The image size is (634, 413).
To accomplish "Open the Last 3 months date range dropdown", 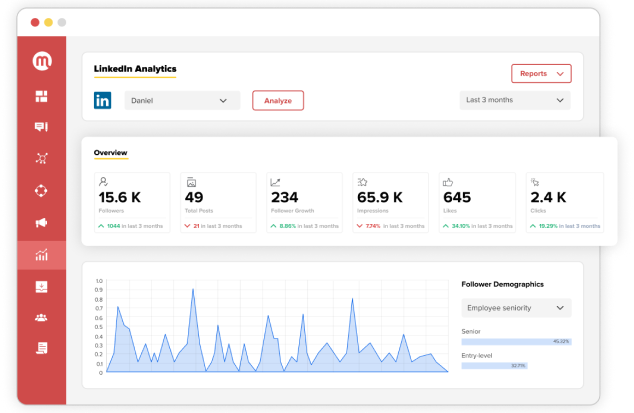I will coord(515,100).
